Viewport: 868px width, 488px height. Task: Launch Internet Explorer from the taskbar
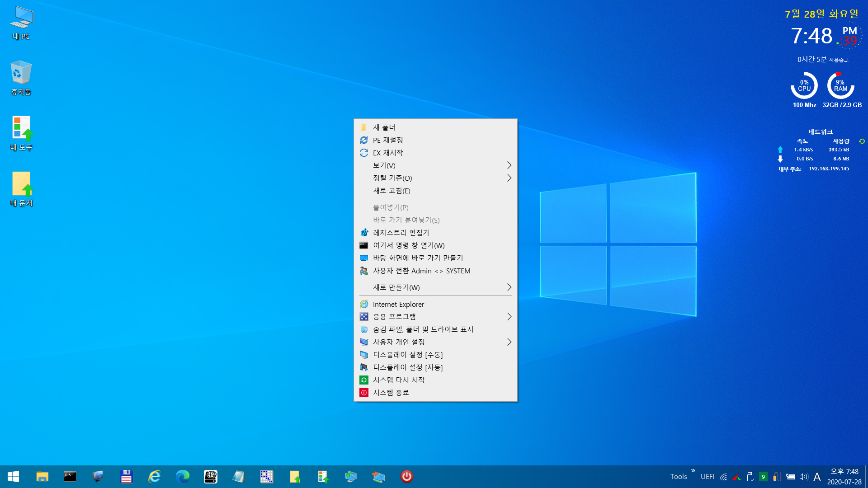(x=154, y=477)
